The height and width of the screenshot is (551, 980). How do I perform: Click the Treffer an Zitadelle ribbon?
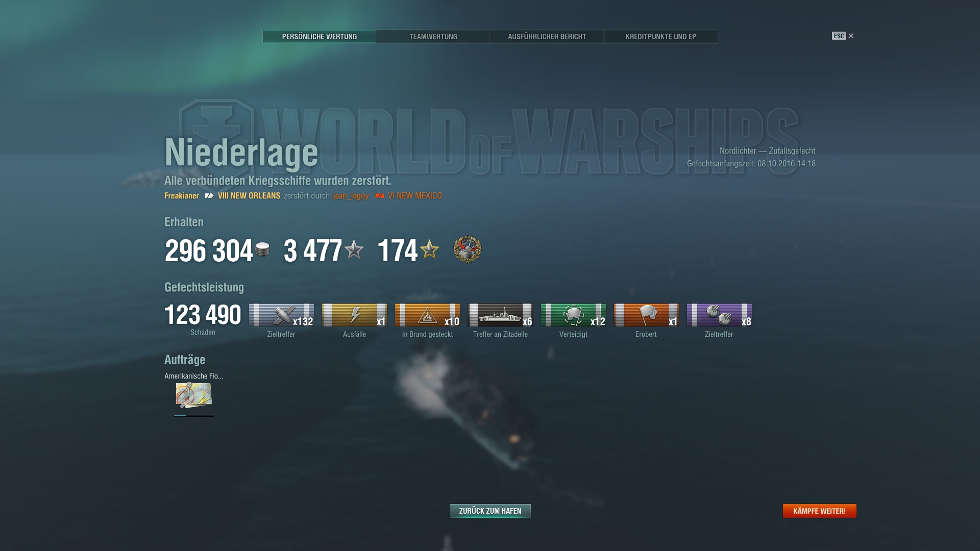coord(500,315)
